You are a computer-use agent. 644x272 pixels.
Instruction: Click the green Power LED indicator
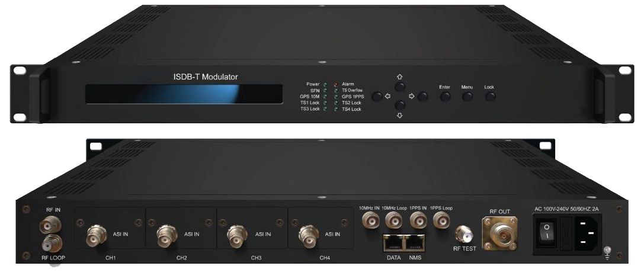click(x=325, y=84)
